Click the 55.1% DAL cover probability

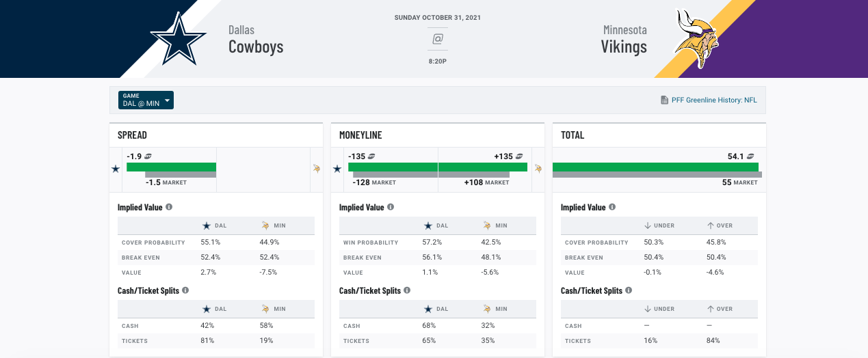pos(210,242)
